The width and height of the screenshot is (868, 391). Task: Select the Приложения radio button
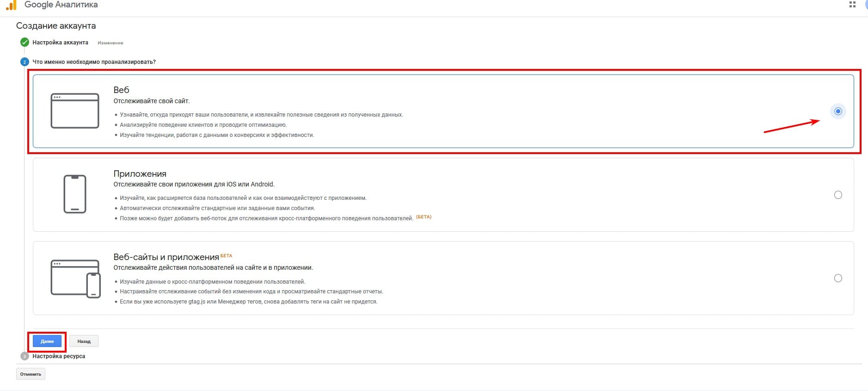point(837,195)
